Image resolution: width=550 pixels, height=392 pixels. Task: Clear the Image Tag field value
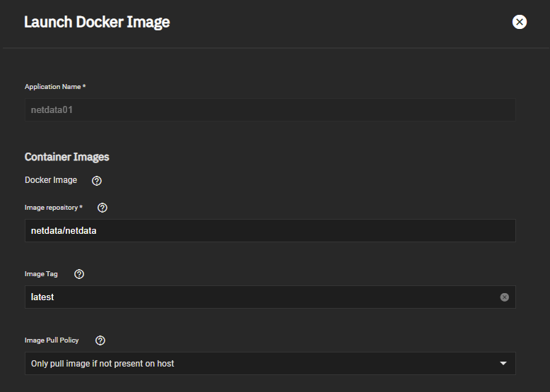tap(504, 297)
